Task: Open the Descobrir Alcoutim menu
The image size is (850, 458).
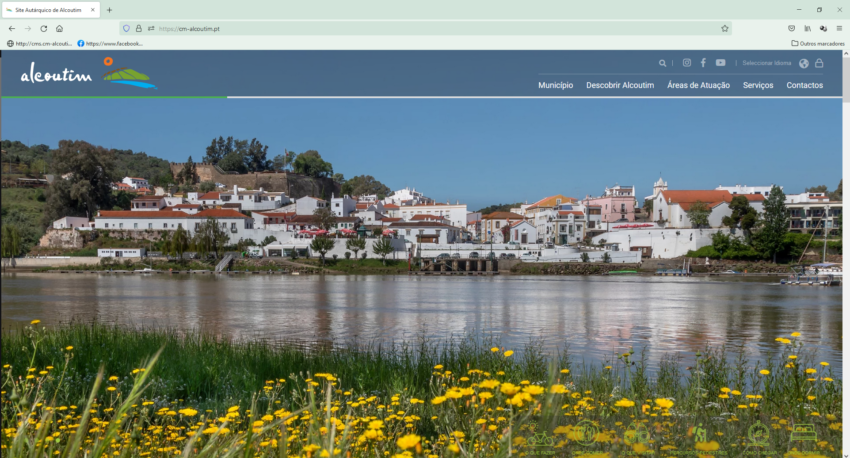Action: click(620, 85)
